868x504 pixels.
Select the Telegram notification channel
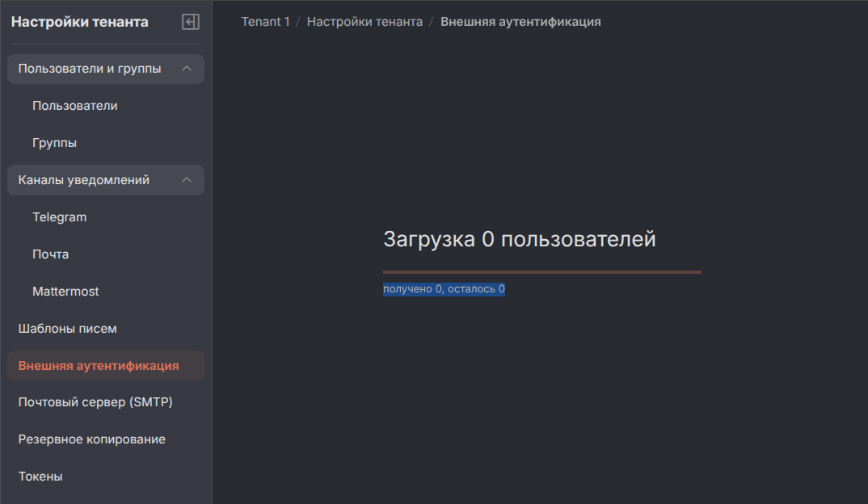60,217
